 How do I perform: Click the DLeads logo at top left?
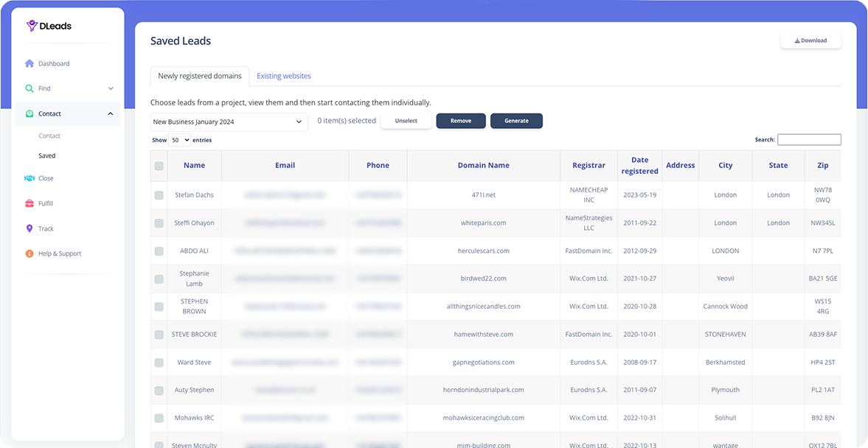(x=49, y=25)
